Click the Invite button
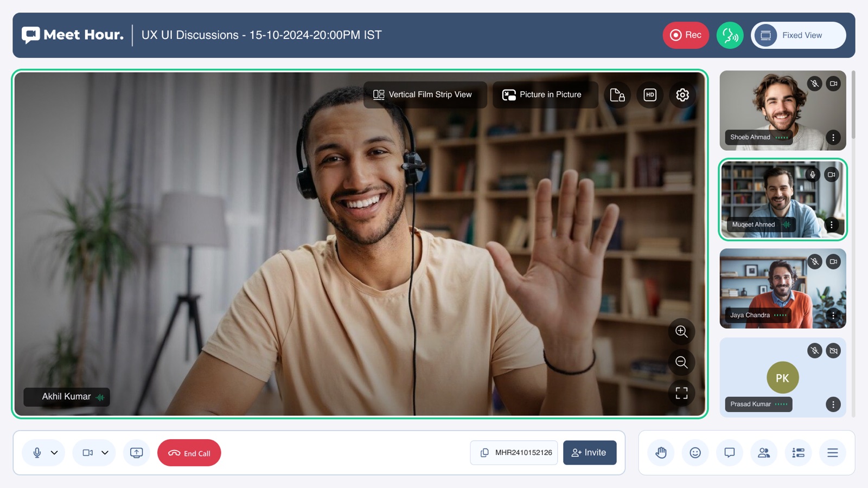This screenshot has height=488, width=868. pos(590,453)
